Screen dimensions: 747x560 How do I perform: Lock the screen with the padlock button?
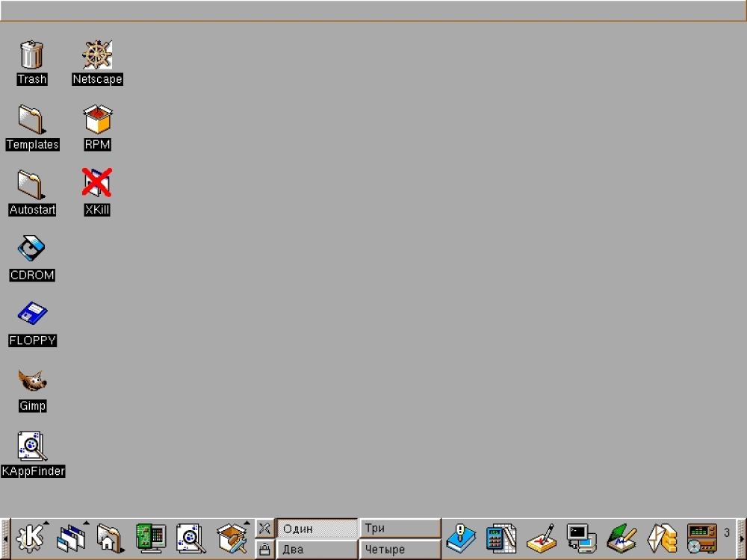point(264,549)
